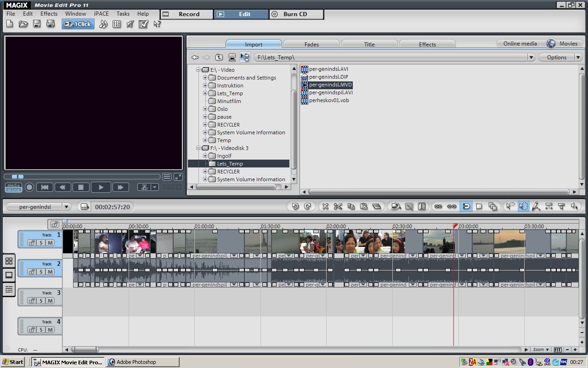The height and width of the screenshot is (368, 588).
Task: Expand the Ingolf folder node
Action: pos(205,156)
